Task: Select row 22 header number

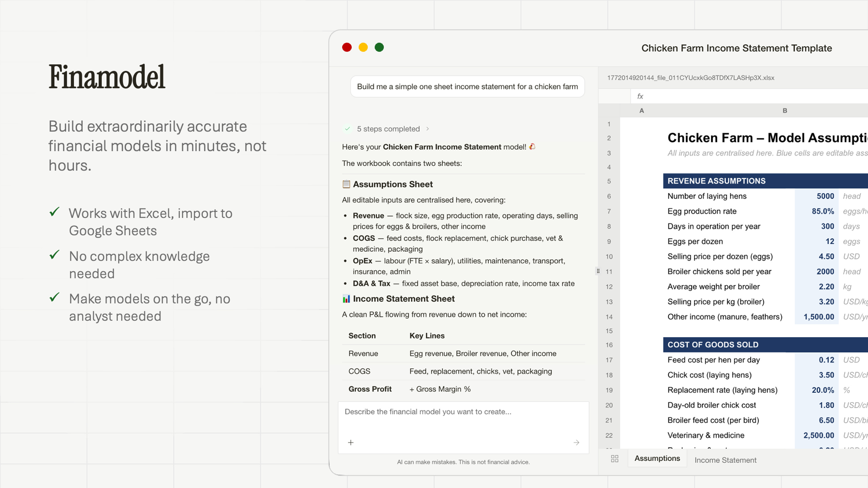Action: pos(609,435)
